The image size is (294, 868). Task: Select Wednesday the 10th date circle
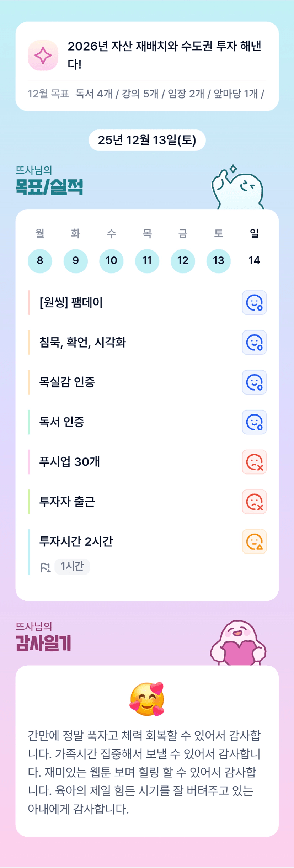111,261
